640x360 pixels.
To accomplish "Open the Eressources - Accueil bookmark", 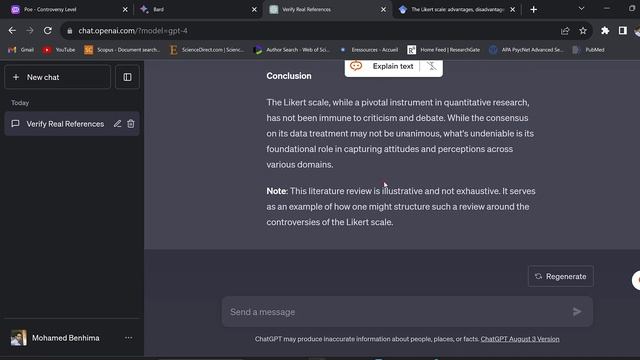I will coord(368,50).
